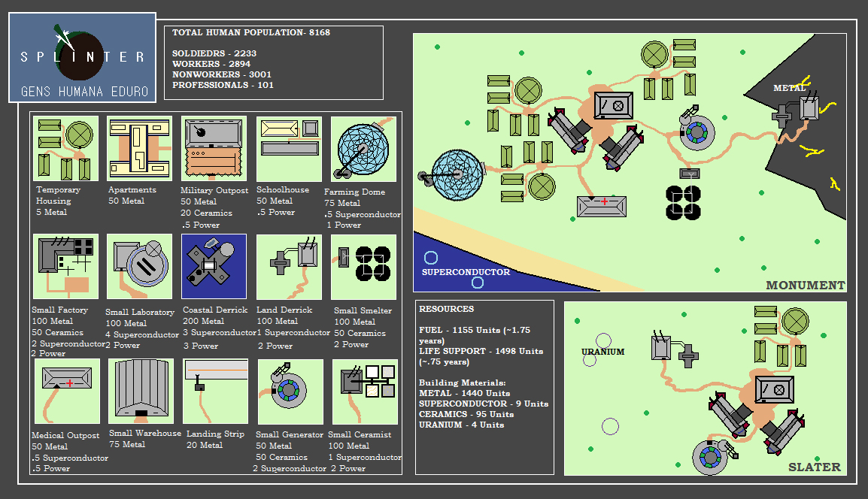Choose the Small Ceramist building icon

[x=366, y=392]
